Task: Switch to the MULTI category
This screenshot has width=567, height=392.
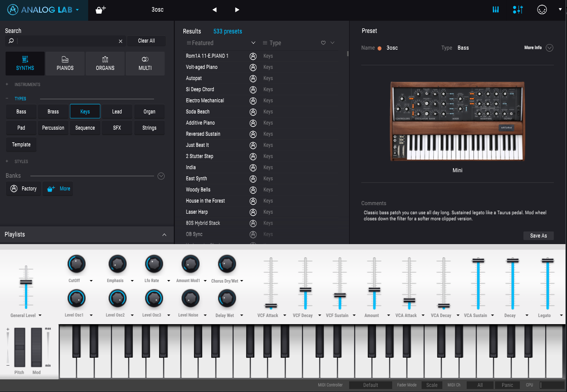Action: [145, 63]
